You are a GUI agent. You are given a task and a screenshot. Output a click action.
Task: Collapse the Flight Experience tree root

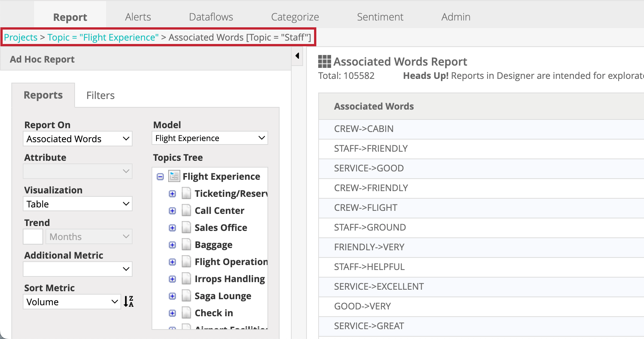160,177
